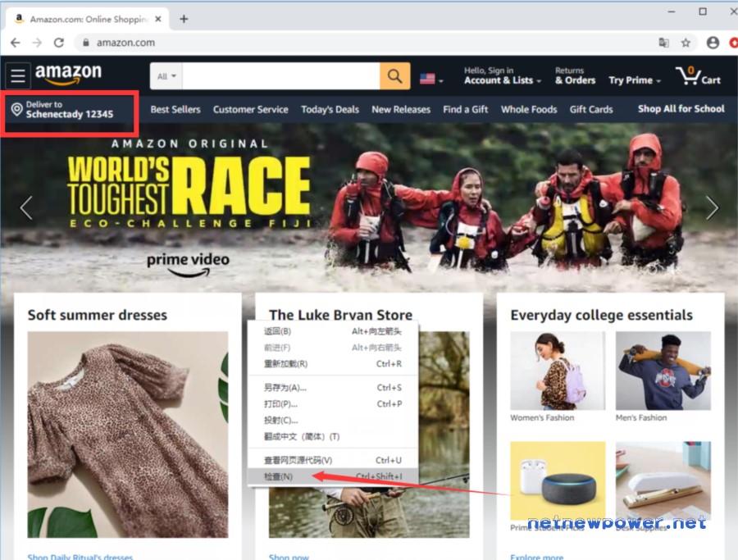Click the Everyday college essentials heading
The height and width of the screenshot is (560, 738).
point(602,315)
